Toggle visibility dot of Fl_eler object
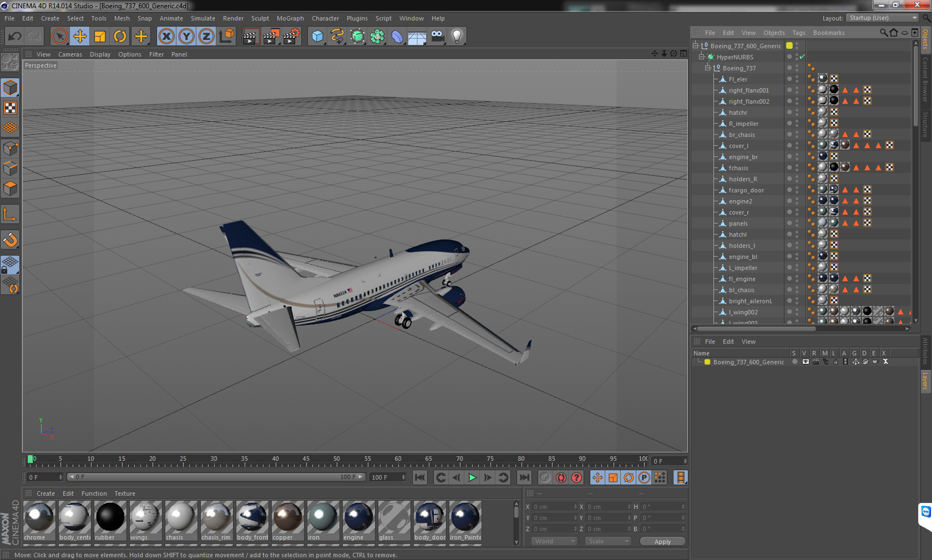Viewport: 932px width, 560px height. tap(789, 79)
